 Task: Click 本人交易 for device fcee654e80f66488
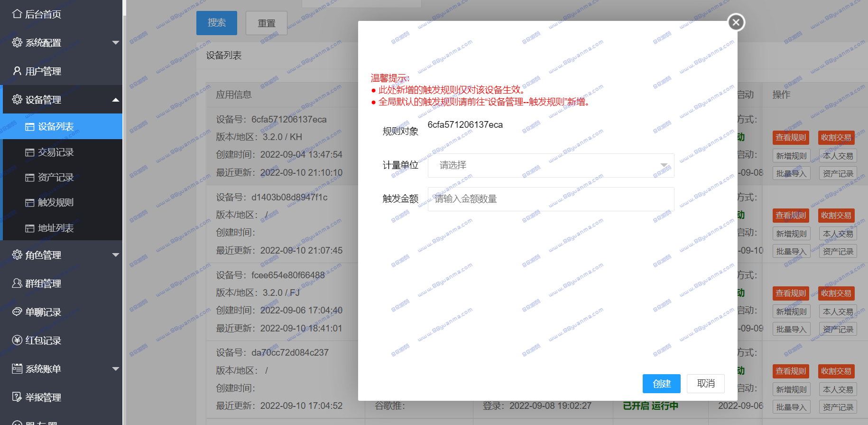click(838, 312)
